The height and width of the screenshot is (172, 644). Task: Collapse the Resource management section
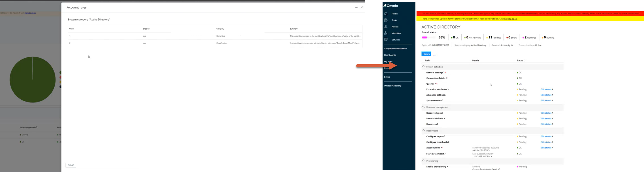(x=423, y=107)
